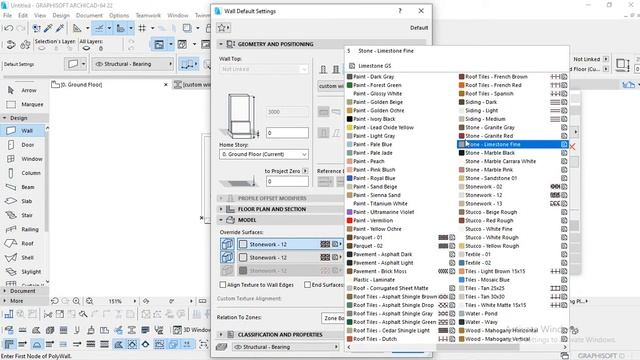Open the File menu

(7, 16)
